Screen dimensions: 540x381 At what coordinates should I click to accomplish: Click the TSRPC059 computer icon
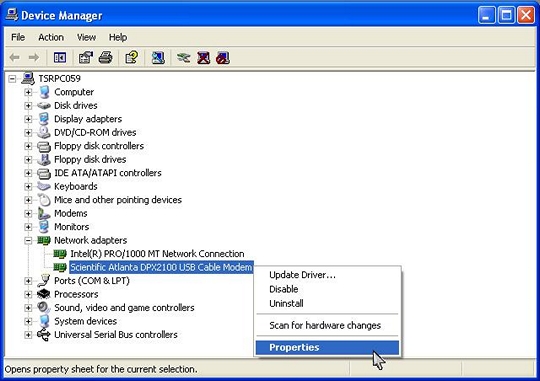(28, 79)
